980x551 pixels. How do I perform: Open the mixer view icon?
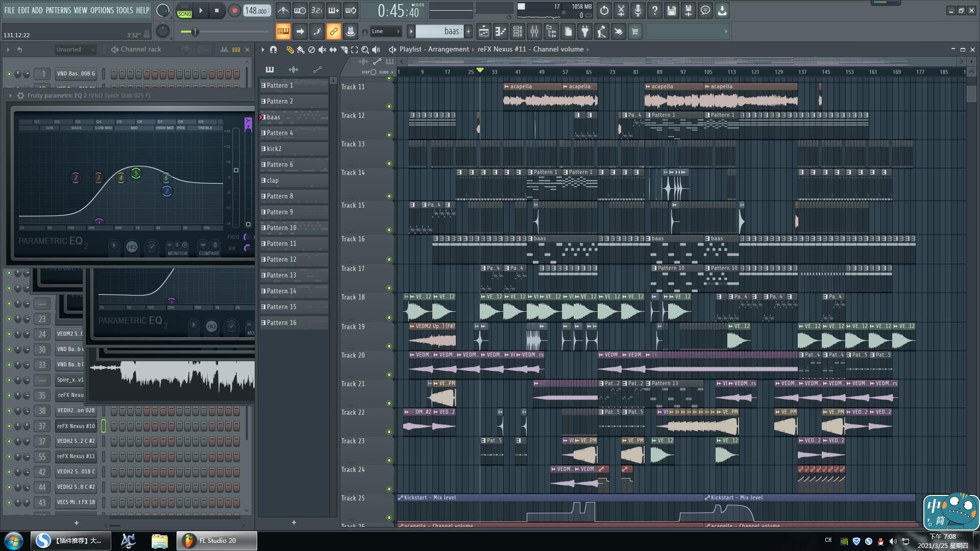click(x=534, y=32)
